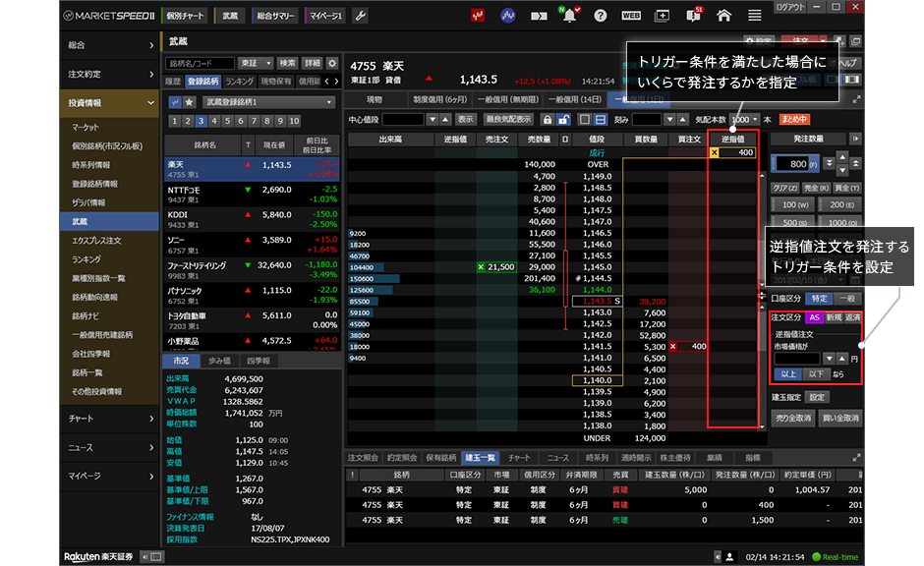Switch account type to 一般
Viewport: 924px width, 566px height.
coord(846,298)
